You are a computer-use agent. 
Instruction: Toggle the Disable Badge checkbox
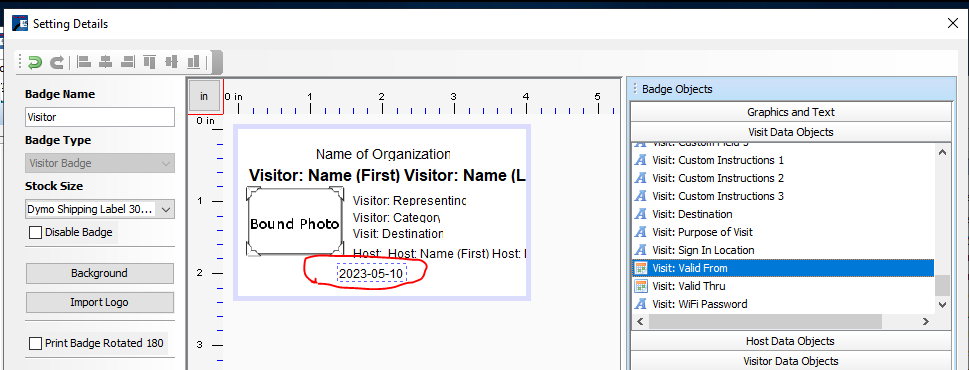(36, 232)
